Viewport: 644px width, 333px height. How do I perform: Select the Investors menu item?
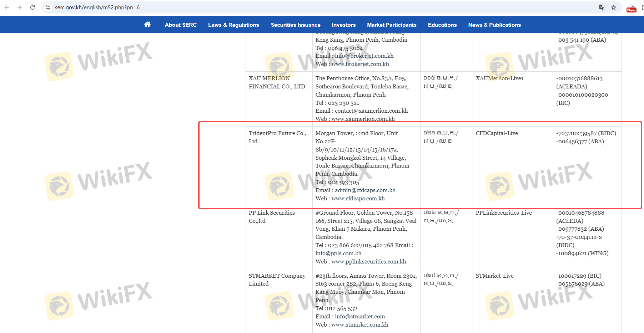[343, 25]
